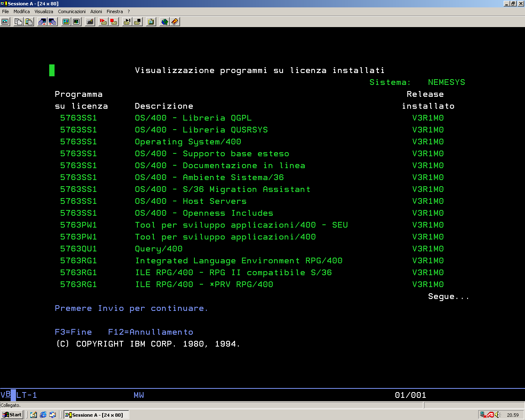
Task: Click the Receive File from Host icon
Action: point(52,22)
